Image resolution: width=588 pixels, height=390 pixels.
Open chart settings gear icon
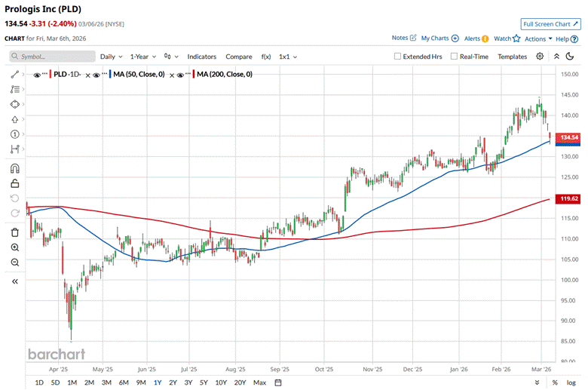click(540, 57)
